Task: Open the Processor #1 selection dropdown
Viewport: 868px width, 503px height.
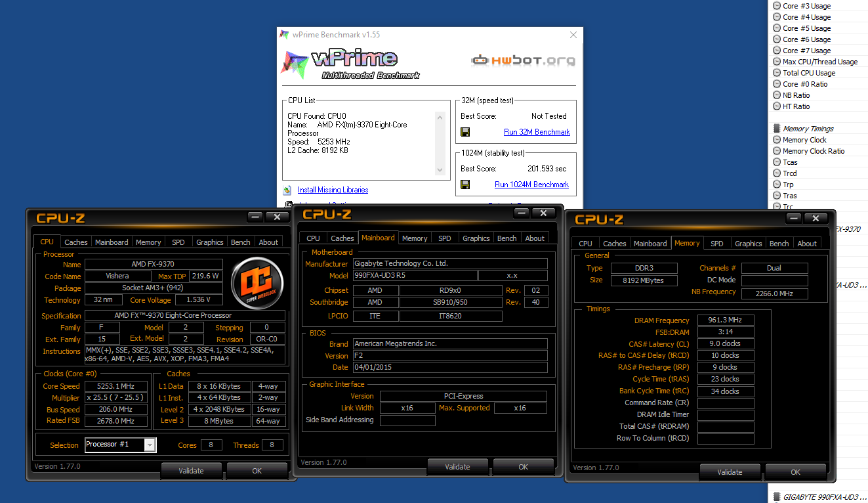Action: (x=150, y=445)
